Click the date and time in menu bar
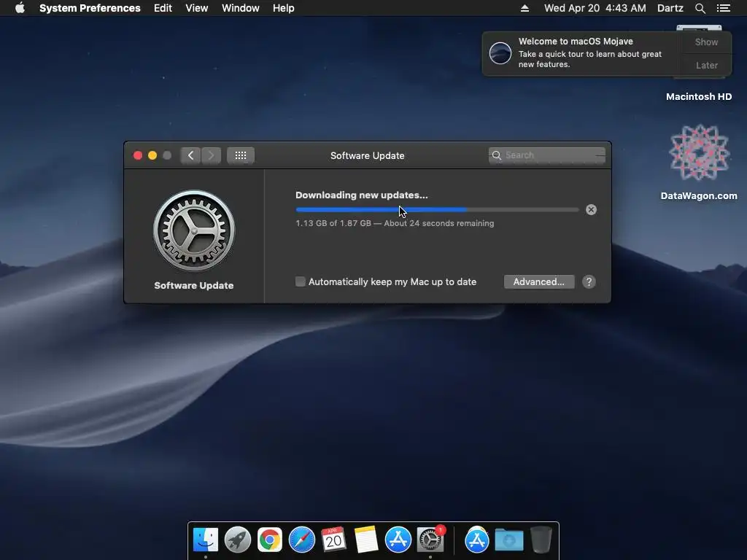This screenshot has width=747, height=560. (595, 8)
